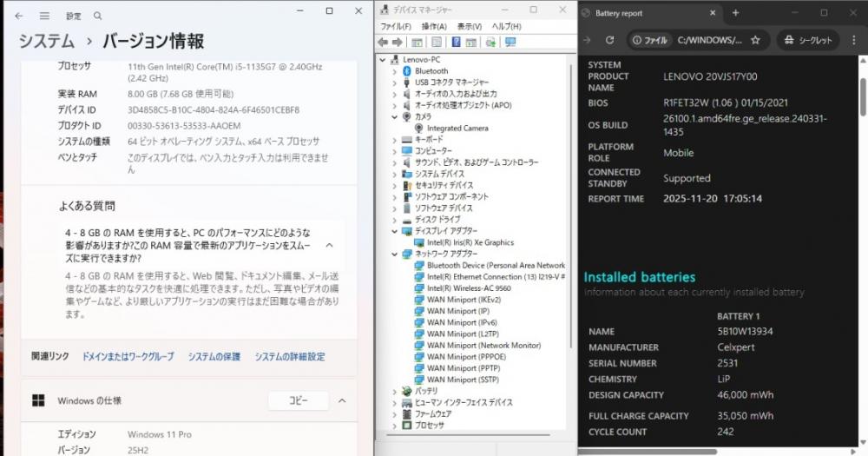Click the Battery report vertical scrollbar
This screenshot has height=456, width=868.
pyautogui.click(x=863, y=97)
